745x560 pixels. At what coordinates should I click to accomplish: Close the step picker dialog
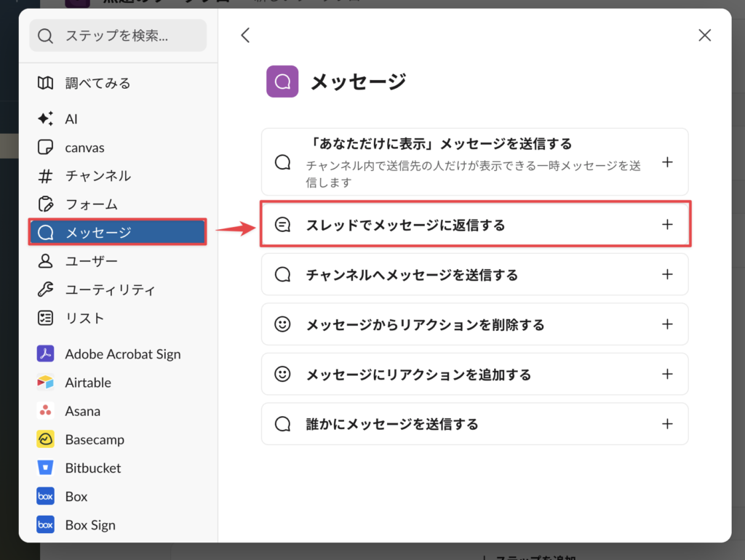click(x=704, y=35)
